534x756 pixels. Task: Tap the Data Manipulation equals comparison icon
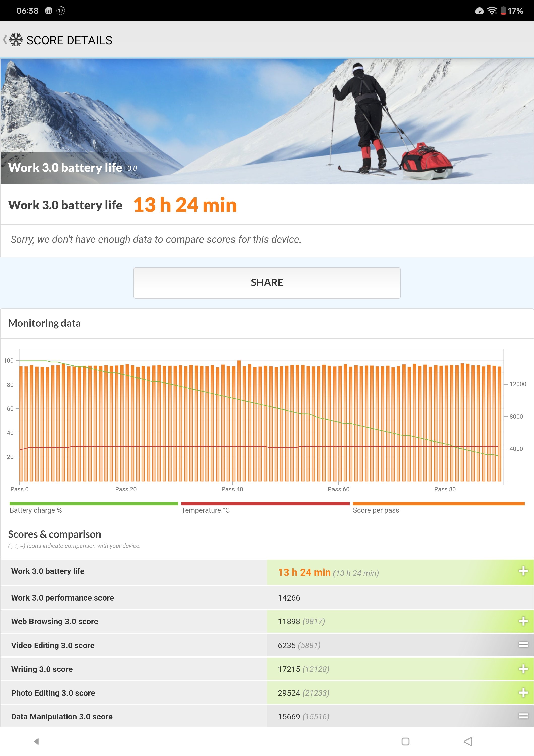click(523, 716)
